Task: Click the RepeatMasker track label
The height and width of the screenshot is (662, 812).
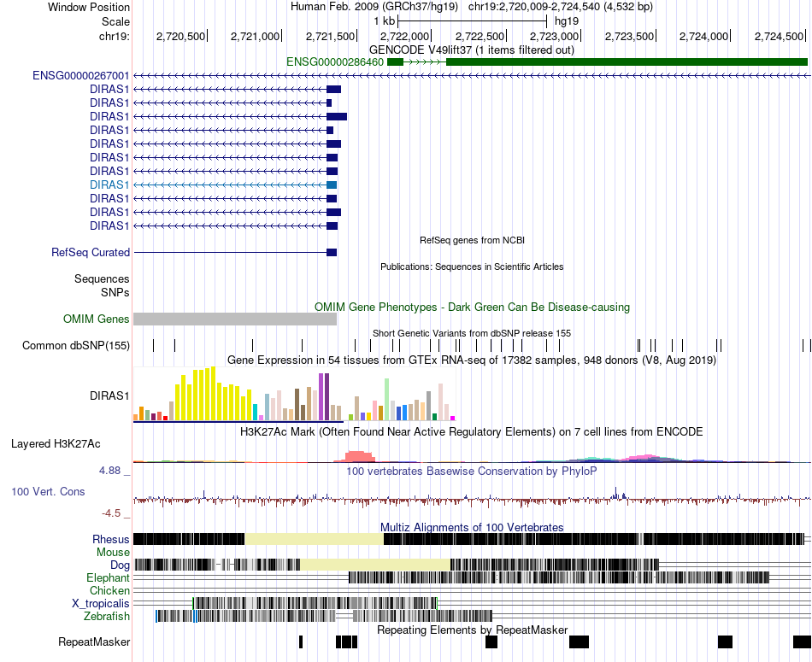Action: (x=94, y=641)
